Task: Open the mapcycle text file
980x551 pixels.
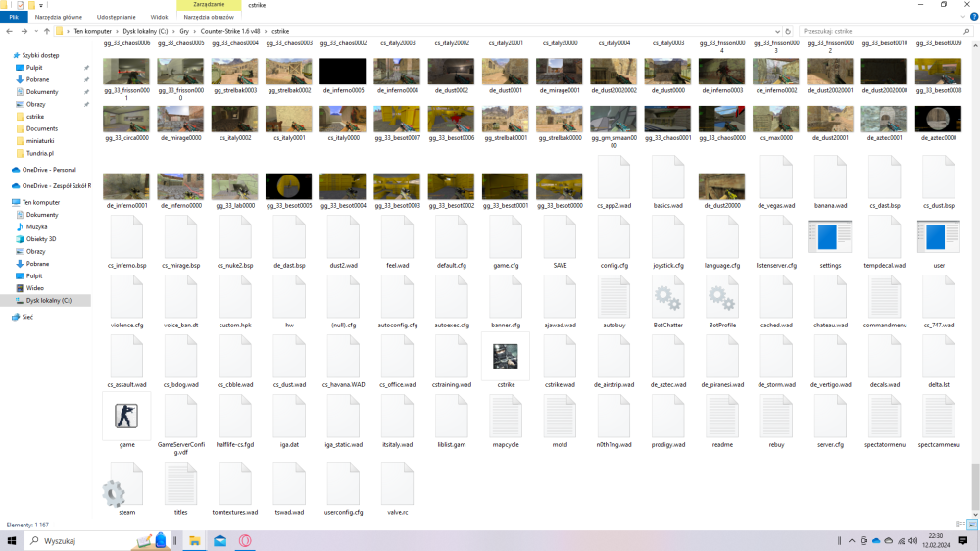Action: click(x=506, y=417)
